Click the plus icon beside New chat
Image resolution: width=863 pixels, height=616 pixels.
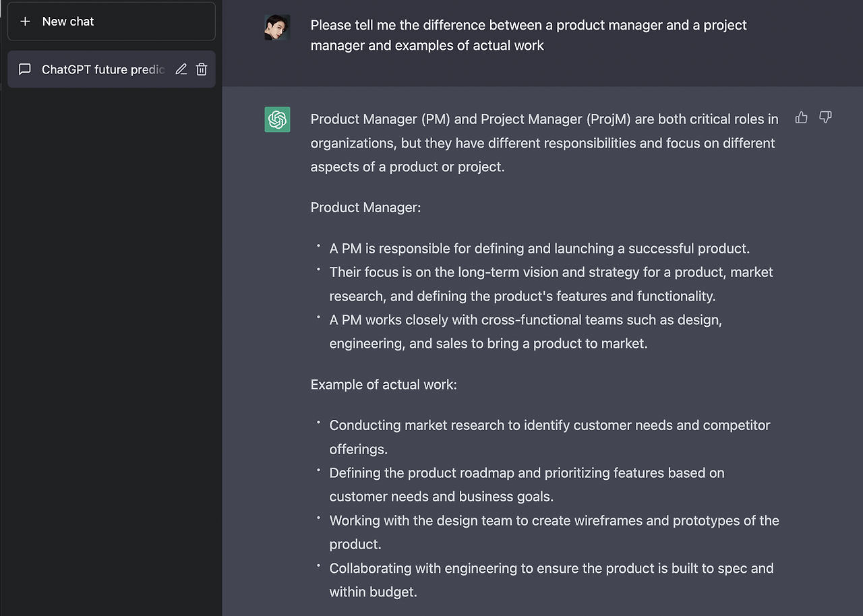[x=26, y=22]
